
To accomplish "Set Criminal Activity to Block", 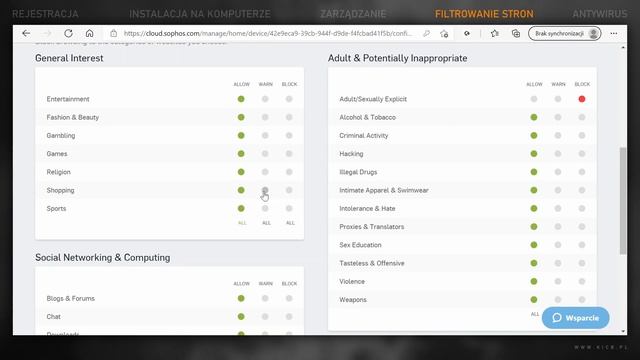I will pos(582,136).
